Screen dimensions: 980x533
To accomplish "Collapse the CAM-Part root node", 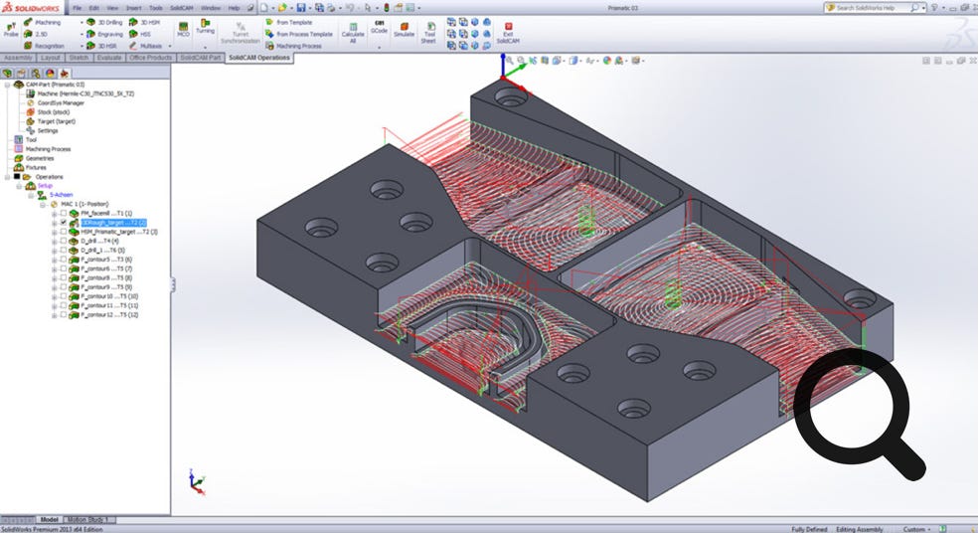I will click(x=7, y=85).
